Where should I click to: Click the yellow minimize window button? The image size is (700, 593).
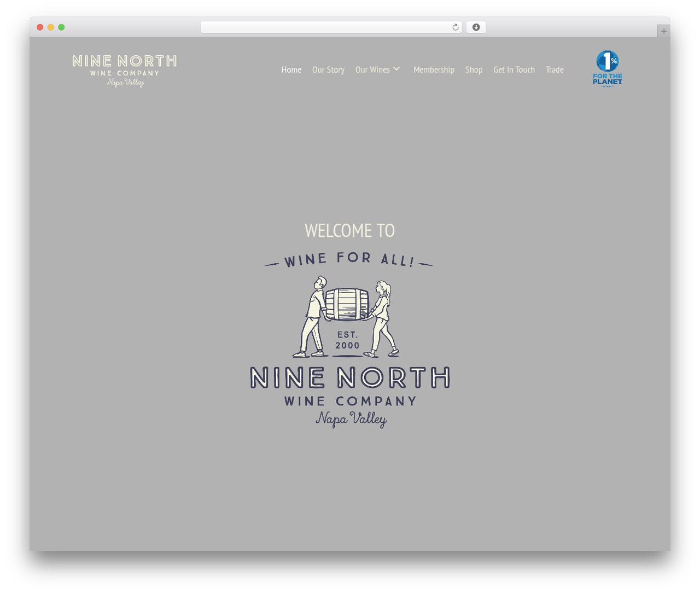pyautogui.click(x=50, y=27)
